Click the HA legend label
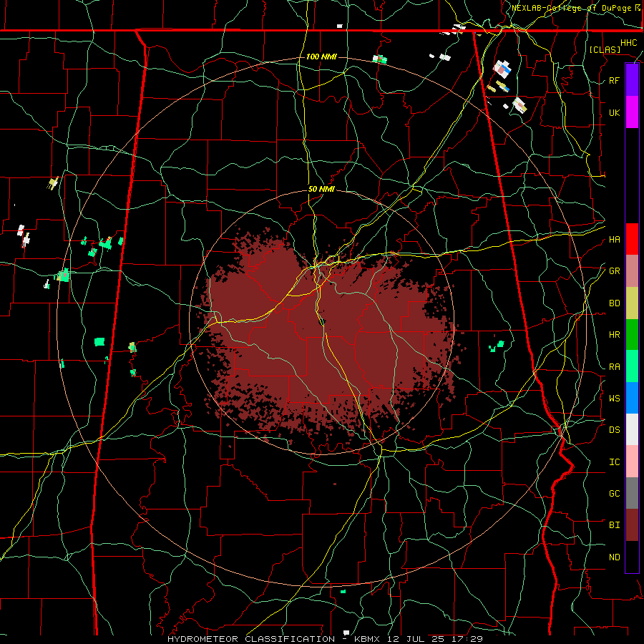The image size is (644, 644). (614, 240)
